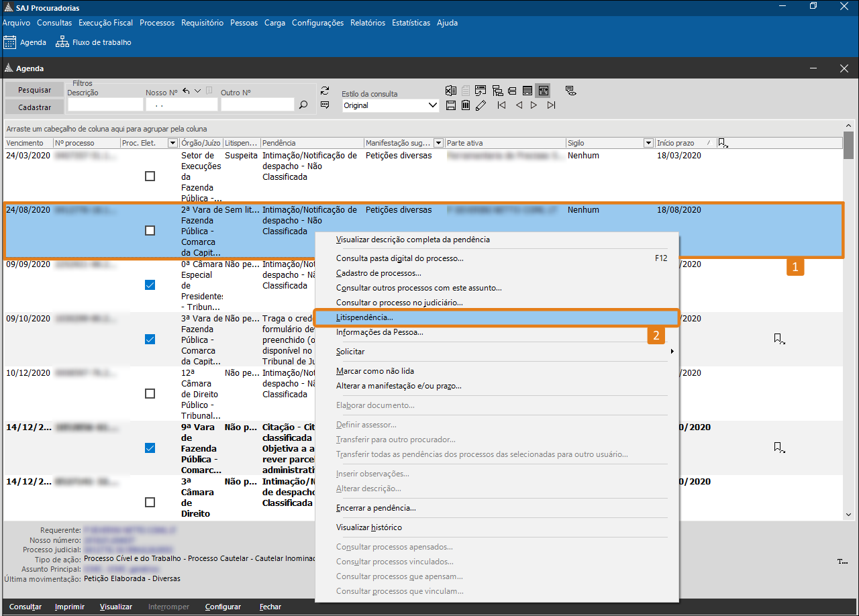Select Encerrar a pendência... menu entry
The width and height of the screenshot is (859, 616).
(x=376, y=508)
